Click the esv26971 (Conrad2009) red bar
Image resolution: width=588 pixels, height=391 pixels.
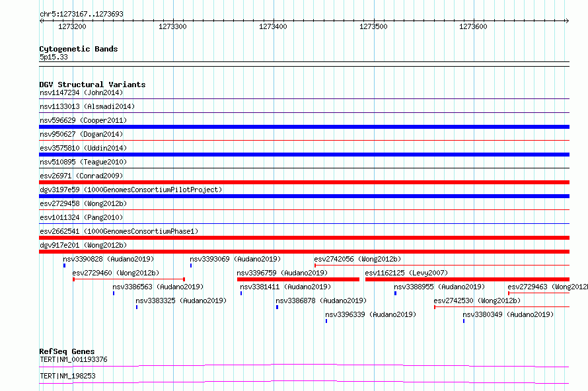click(304, 182)
